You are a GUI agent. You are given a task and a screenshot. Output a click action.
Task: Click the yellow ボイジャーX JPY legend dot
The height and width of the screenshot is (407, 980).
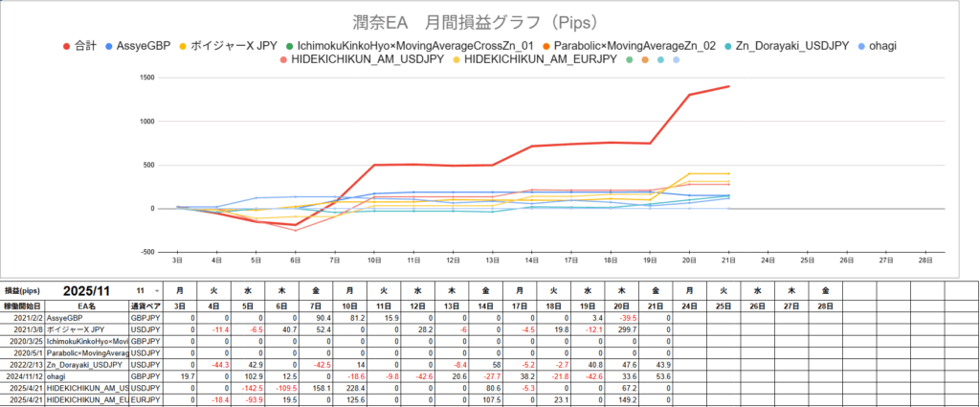pyautogui.click(x=183, y=45)
